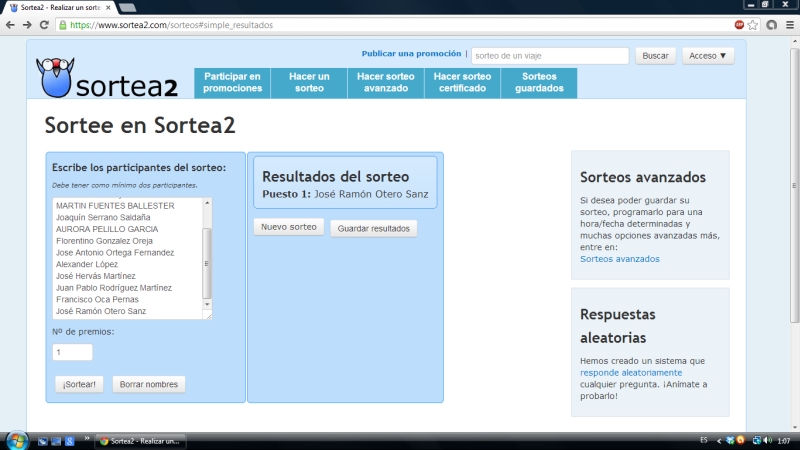The height and width of the screenshot is (450, 800).
Task: Reload the page with the refresh icon
Action: pyautogui.click(x=44, y=24)
